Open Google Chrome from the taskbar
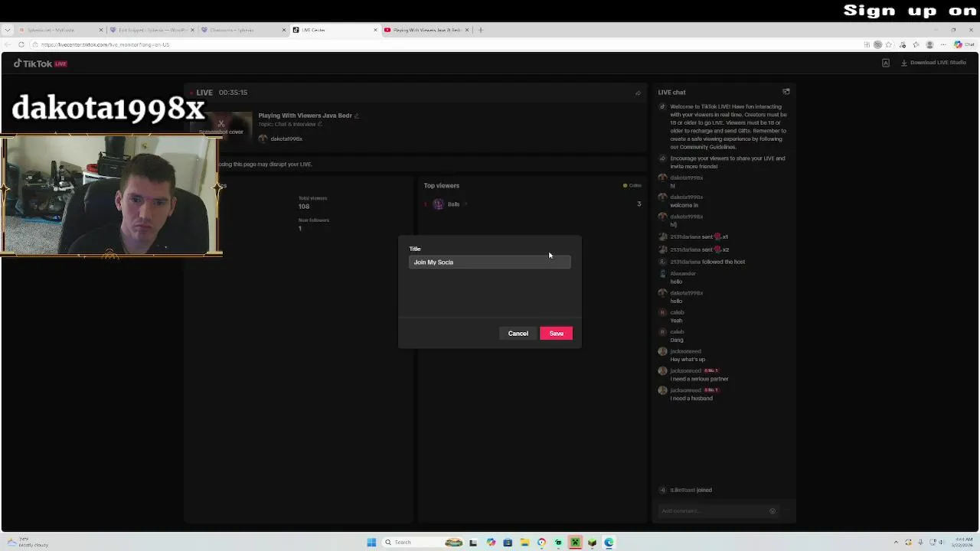 coord(541,542)
